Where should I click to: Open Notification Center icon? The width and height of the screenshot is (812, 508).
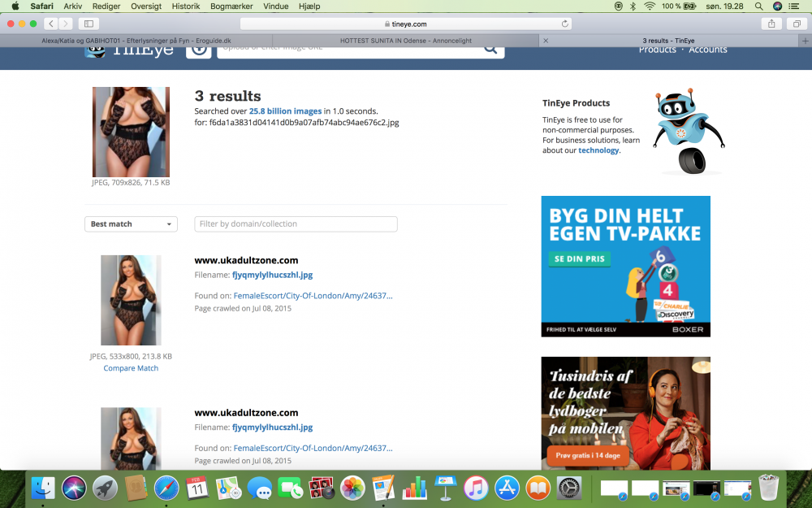[793, 7]
